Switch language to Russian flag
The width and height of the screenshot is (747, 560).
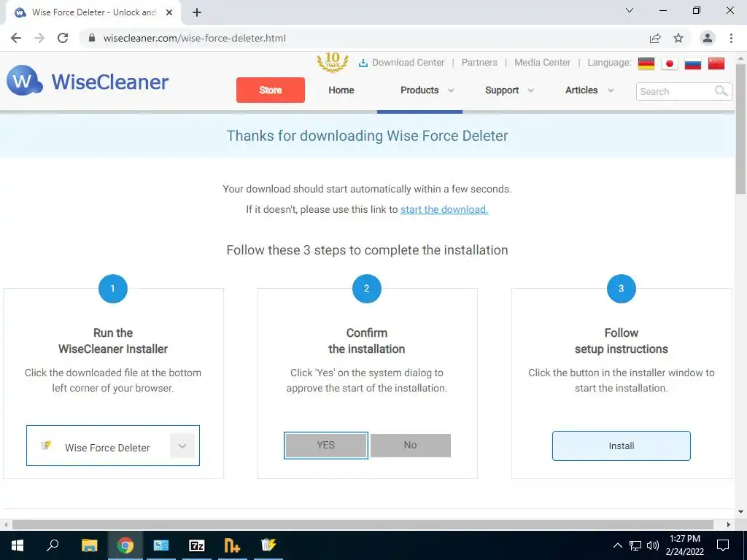[693, 63]
